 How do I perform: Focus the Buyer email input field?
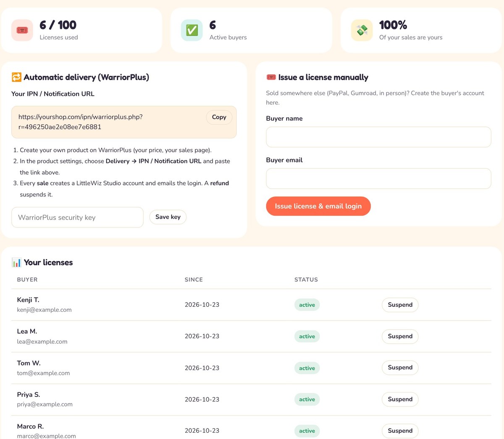point(378,178)
